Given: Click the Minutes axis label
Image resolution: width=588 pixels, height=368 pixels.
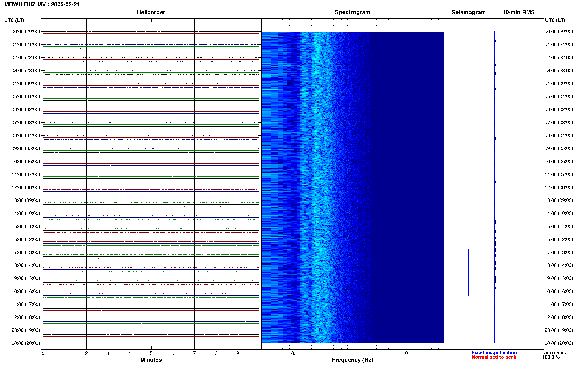Looking at the screenshot, I should (x=151, y=360).
